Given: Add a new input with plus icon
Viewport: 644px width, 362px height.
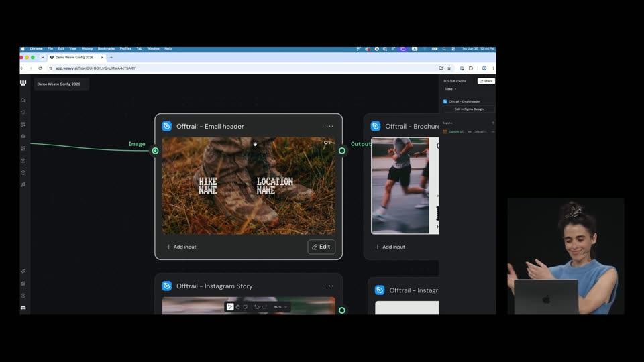Looking at the screenshot, I should 493,123.
